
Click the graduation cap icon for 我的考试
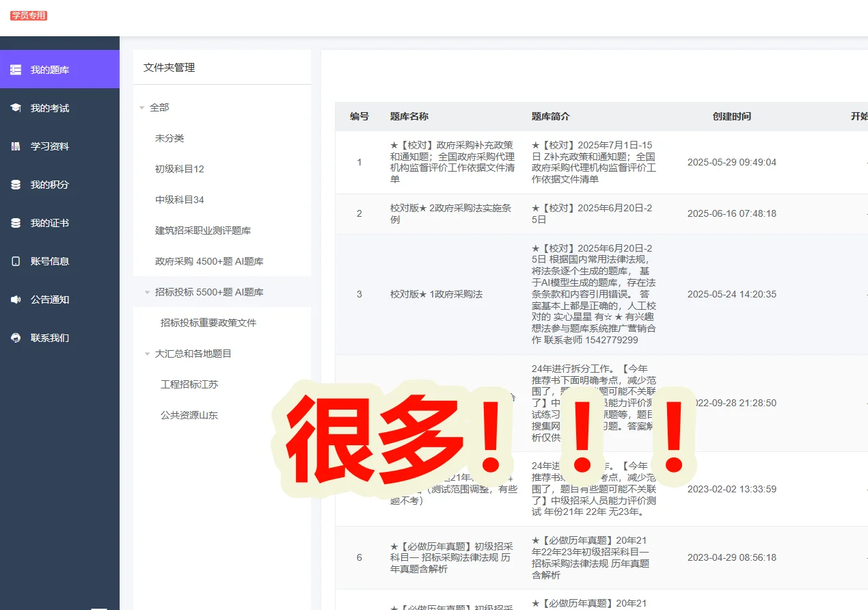click(x=14, y=107)
